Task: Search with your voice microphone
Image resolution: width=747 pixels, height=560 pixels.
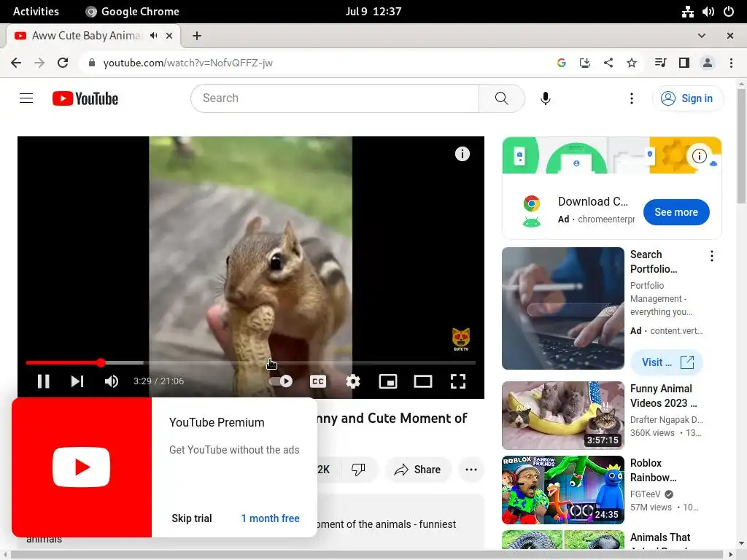Action: 546,98
